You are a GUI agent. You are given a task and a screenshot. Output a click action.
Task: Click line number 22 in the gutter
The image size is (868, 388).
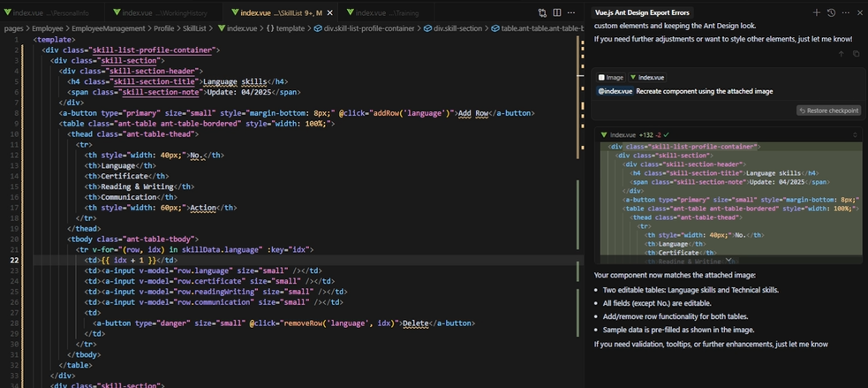point(14,261)
